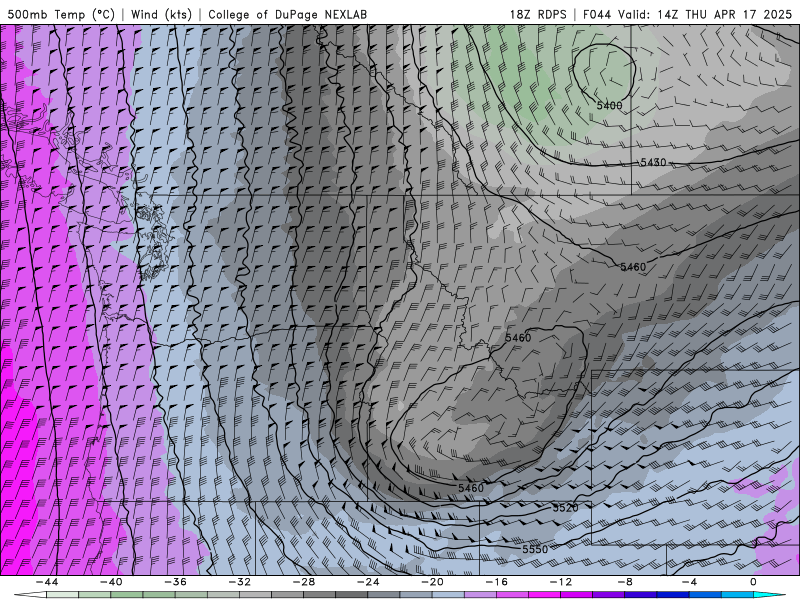Click the -12 value on the temperature scale
This screenshot has width=800, height=600.
561,582
